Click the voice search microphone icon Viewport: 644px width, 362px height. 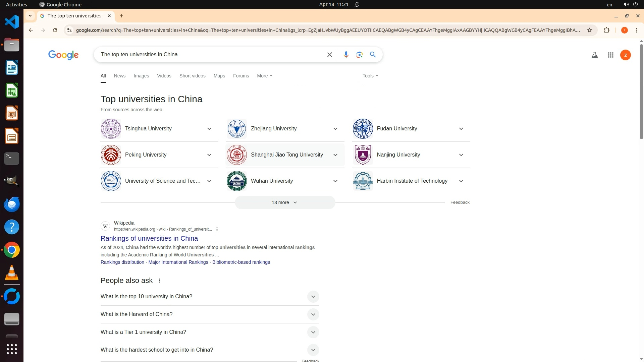pyautogui.click(x=346, y=55)
